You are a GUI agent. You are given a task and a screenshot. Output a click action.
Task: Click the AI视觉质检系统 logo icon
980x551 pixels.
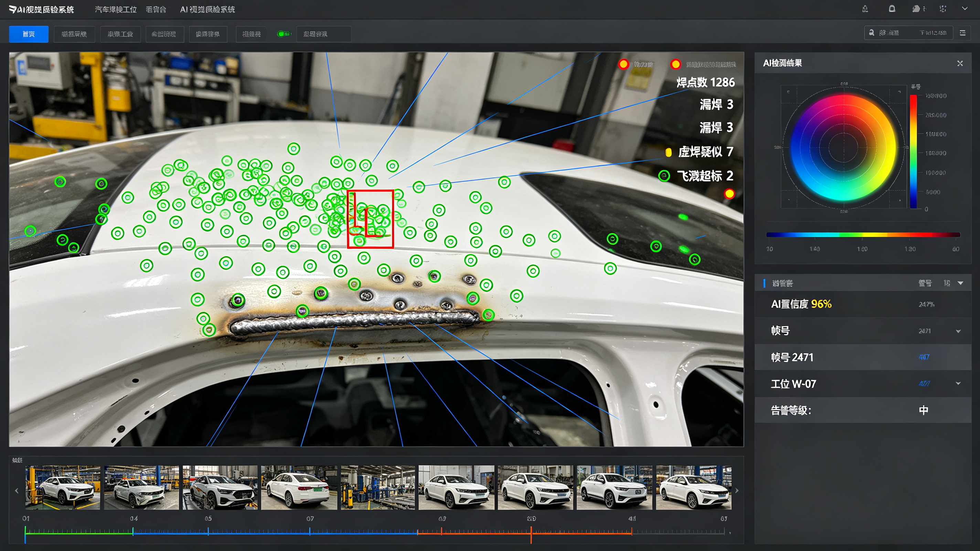coord(12,9)
